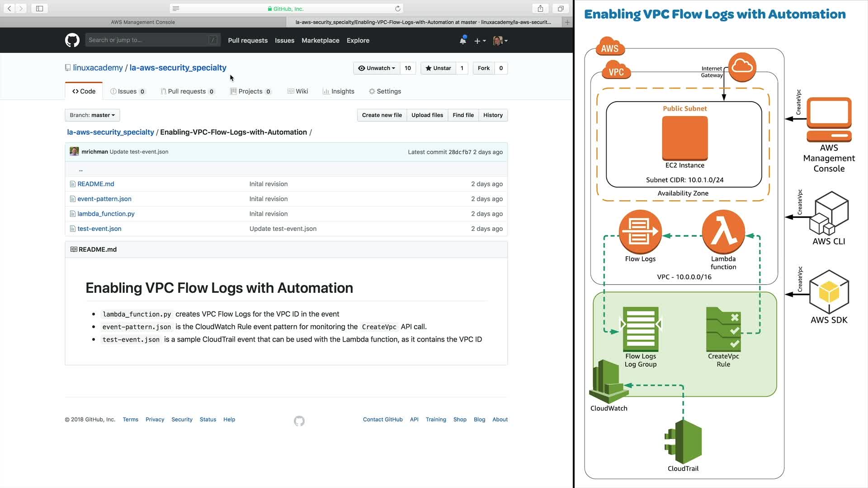Open the Safari show tabs overview icon
868x488 pixels.
click(561, 9)
